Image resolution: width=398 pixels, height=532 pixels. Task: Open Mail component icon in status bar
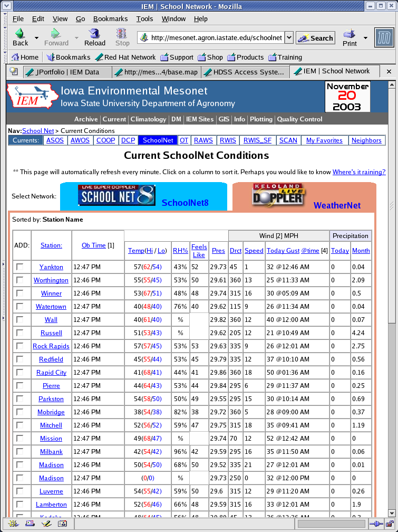click(30, 524)
